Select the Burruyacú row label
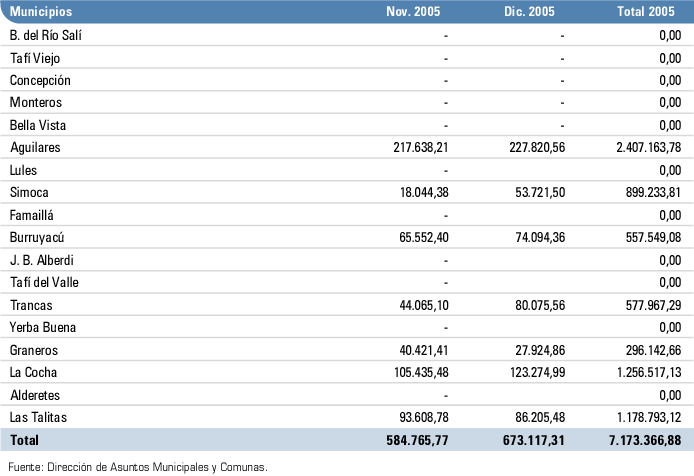The image size is (694, 476). (x=38, y=237)
